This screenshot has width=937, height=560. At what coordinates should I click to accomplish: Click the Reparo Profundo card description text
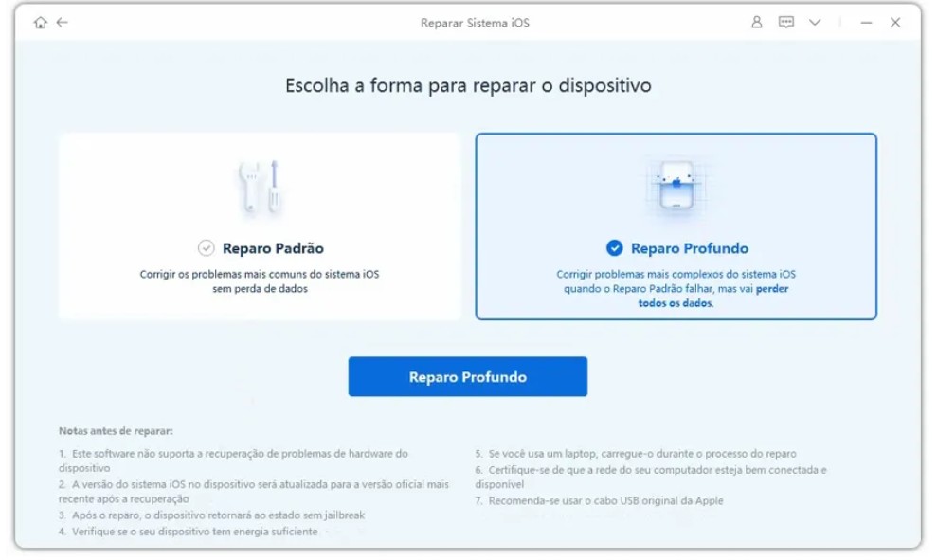pyautogui.click(x=676, y=289)
